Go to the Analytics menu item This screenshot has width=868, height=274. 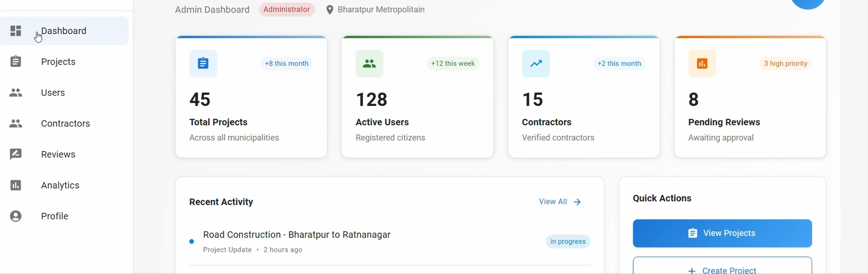click(60, 186)
